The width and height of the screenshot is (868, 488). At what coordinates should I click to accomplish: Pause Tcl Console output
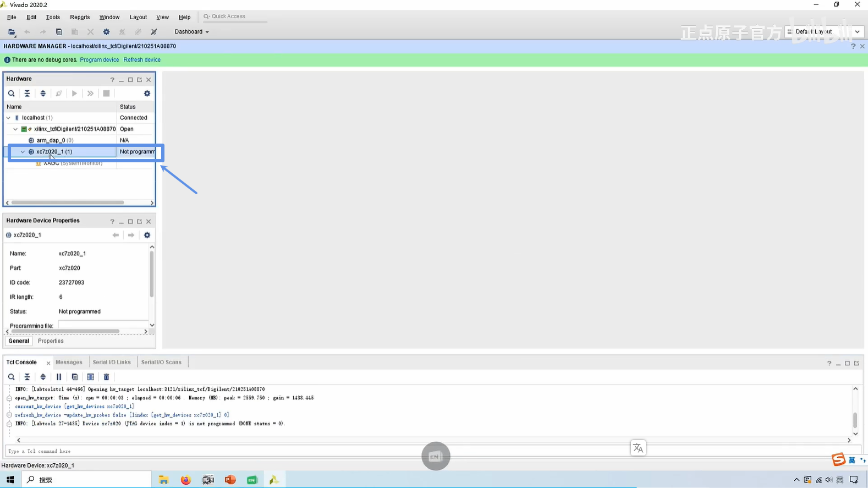59,377
